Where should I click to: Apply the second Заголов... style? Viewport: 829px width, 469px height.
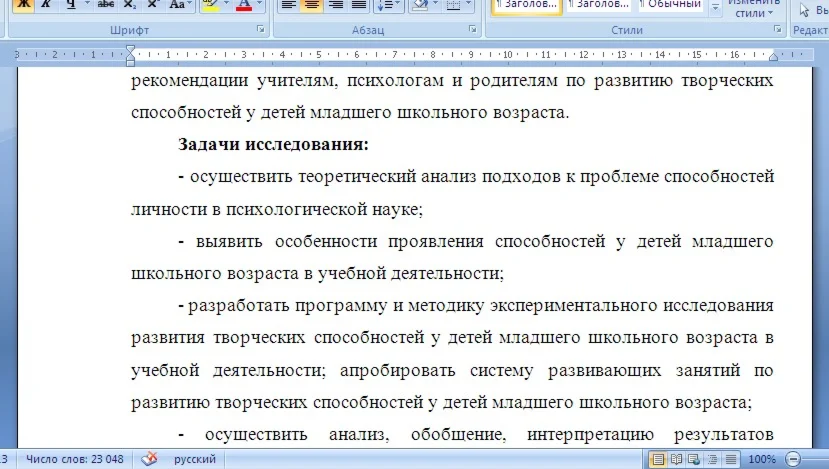pyautogui.click(x=598, y=5)
